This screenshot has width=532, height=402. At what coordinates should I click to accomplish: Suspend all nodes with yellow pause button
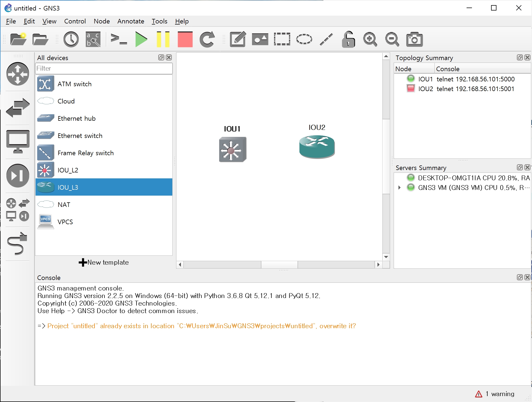tap(163, 40)
